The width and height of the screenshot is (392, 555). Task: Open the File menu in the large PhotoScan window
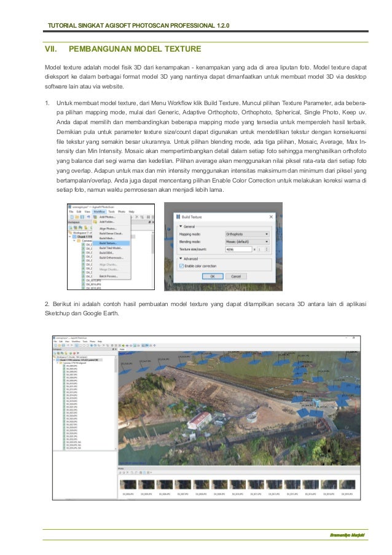point(55,342)
